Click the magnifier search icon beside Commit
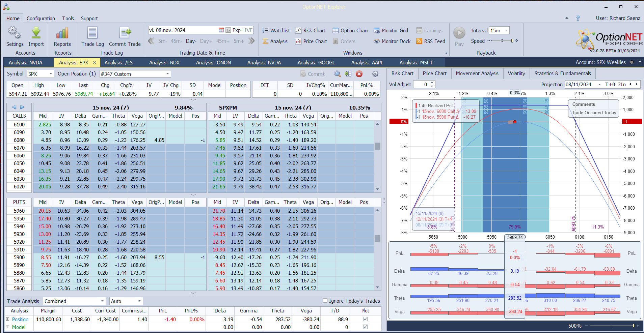 pos(338,74)
